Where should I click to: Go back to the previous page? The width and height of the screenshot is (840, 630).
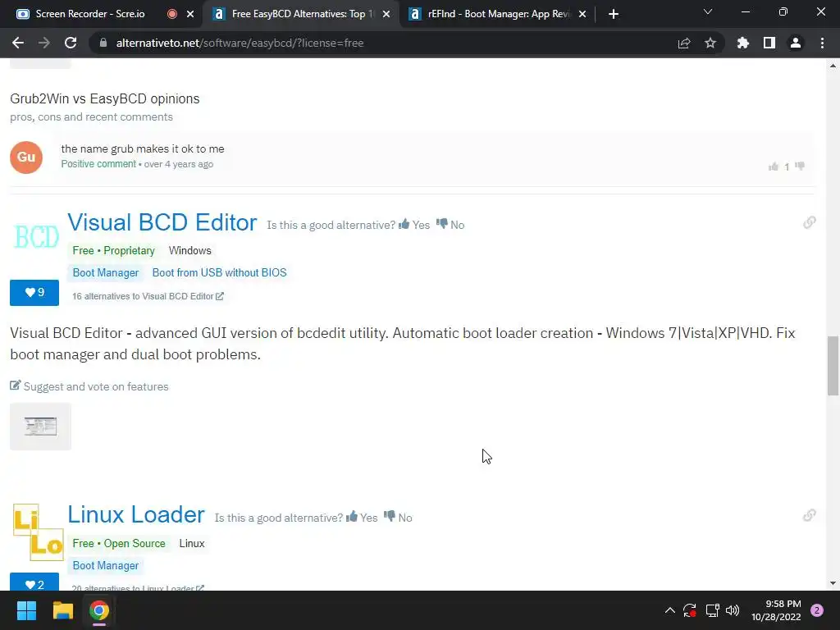(18, 43)
